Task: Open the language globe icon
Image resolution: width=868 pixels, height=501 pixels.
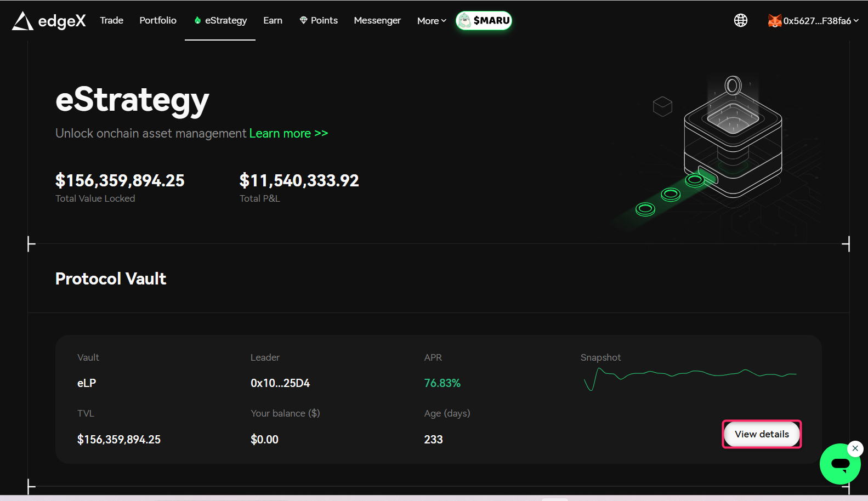Action: 740,21
